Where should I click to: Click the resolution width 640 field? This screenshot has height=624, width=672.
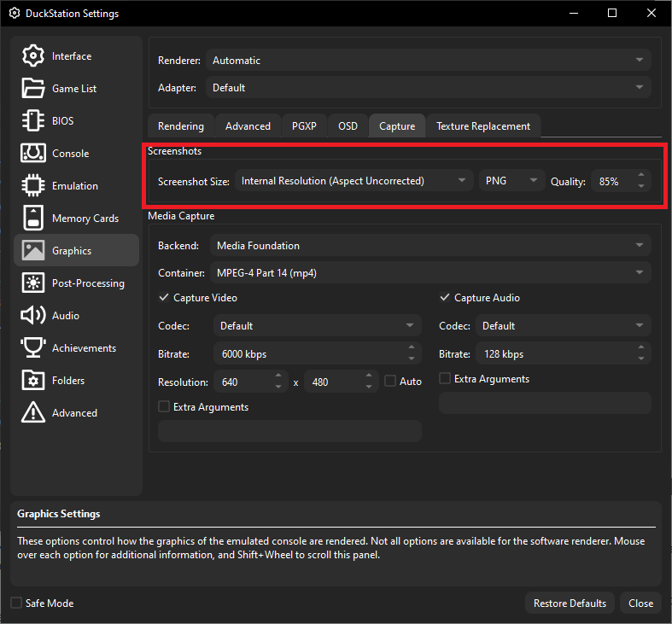pos(251,382)
